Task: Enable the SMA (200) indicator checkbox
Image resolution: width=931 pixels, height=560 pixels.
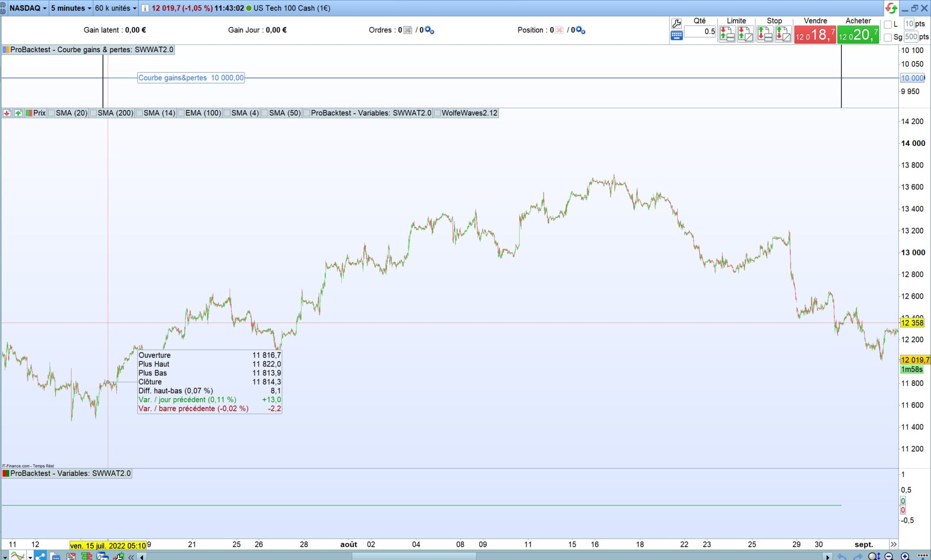Action: point(94,113)
